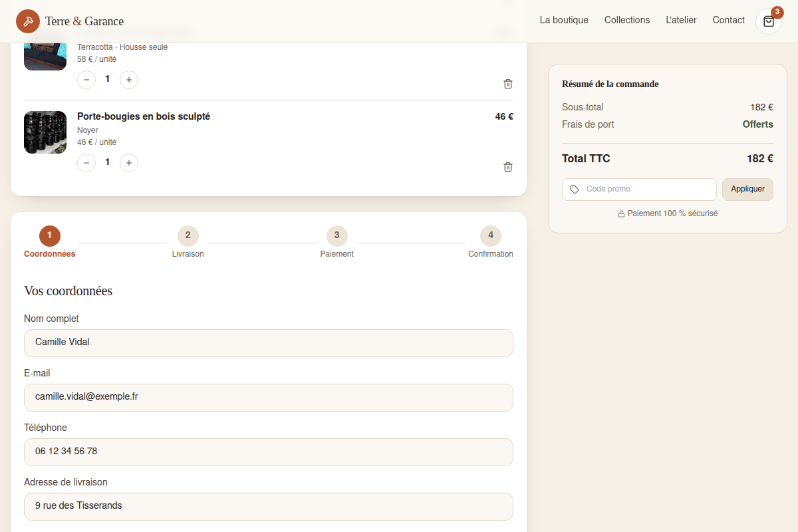Click the Terracotta housse product thumbnail
Image resolution: width=798 pixels, height=532 pixels.
(45, 57)
